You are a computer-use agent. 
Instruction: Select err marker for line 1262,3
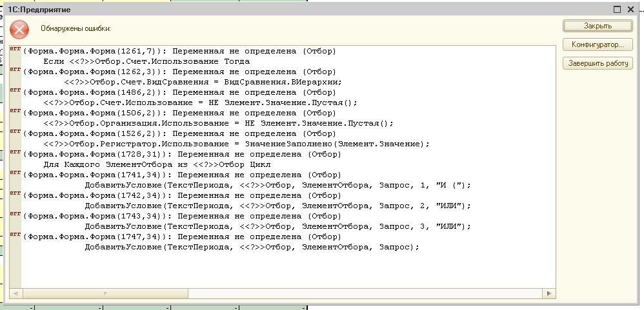[x=15, y=70]
